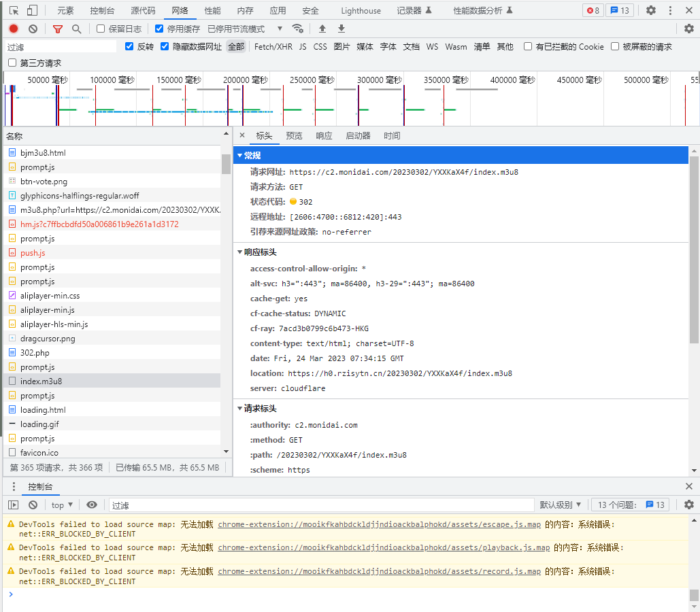This screenshot has width=700, height=612.
Task: Click the 8 errors badge
Action: 593,10
